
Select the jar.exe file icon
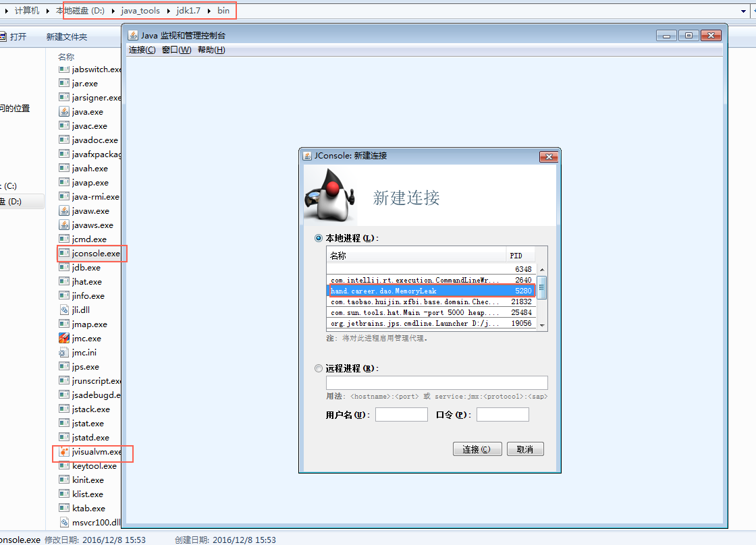[64, 83]
